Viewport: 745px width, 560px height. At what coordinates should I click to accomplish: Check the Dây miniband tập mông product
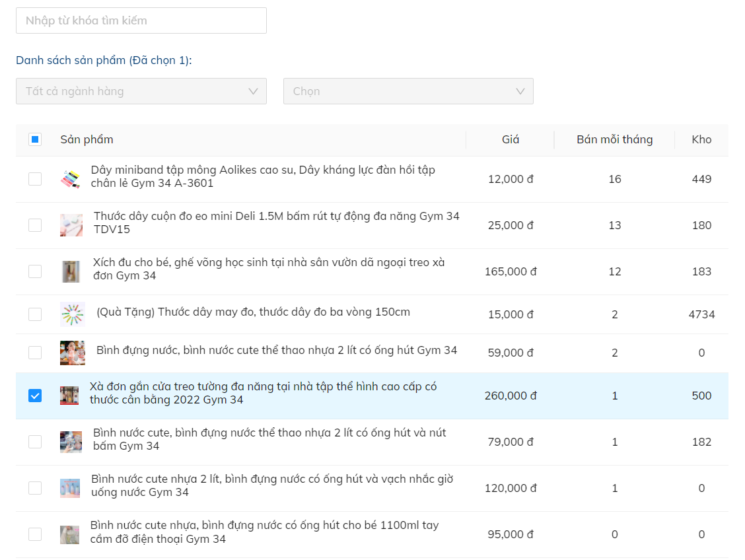(x=35, y=179)
